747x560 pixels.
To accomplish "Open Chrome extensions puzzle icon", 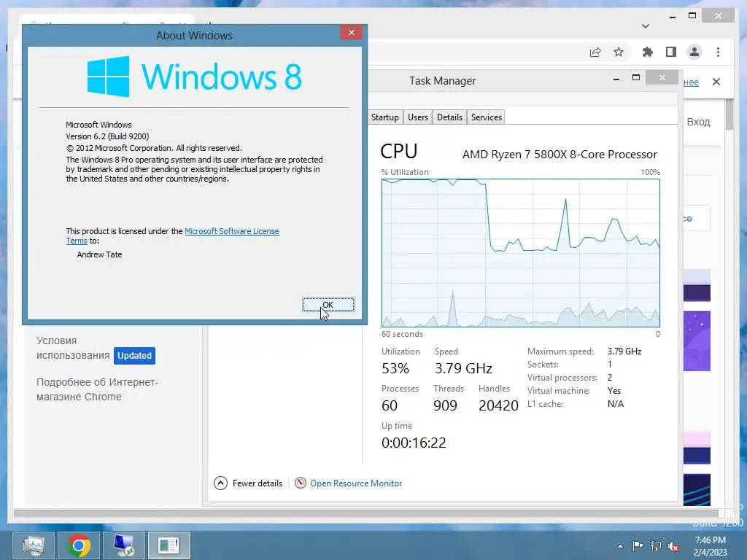I will pos(648,52).
